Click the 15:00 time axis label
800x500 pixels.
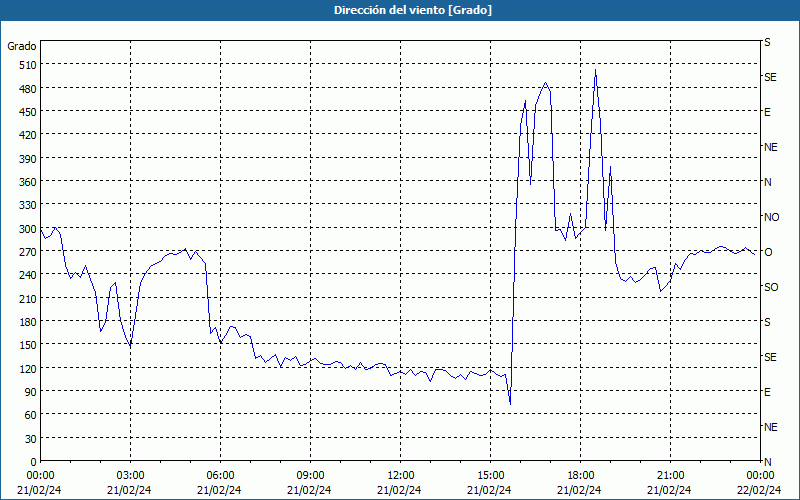490,476
